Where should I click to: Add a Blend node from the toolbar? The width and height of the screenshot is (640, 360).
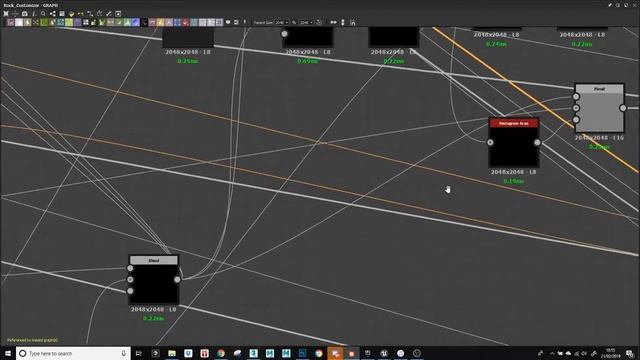click(x=19, y=22)
